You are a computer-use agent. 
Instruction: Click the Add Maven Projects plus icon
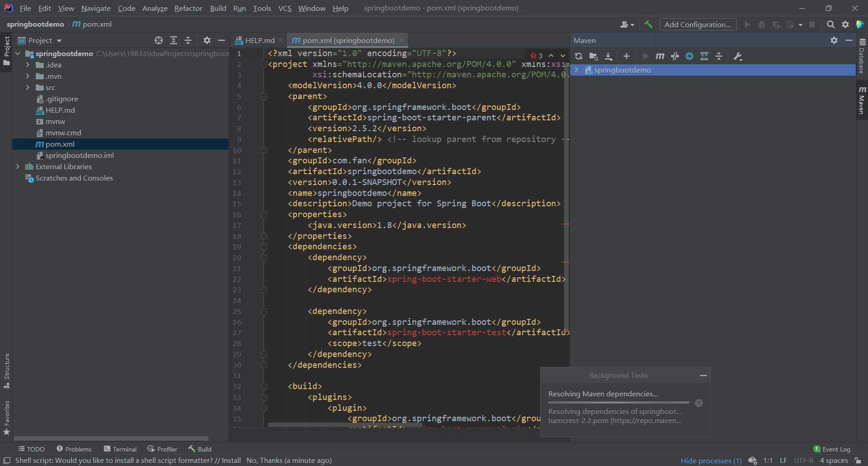(x=626, y=56)
